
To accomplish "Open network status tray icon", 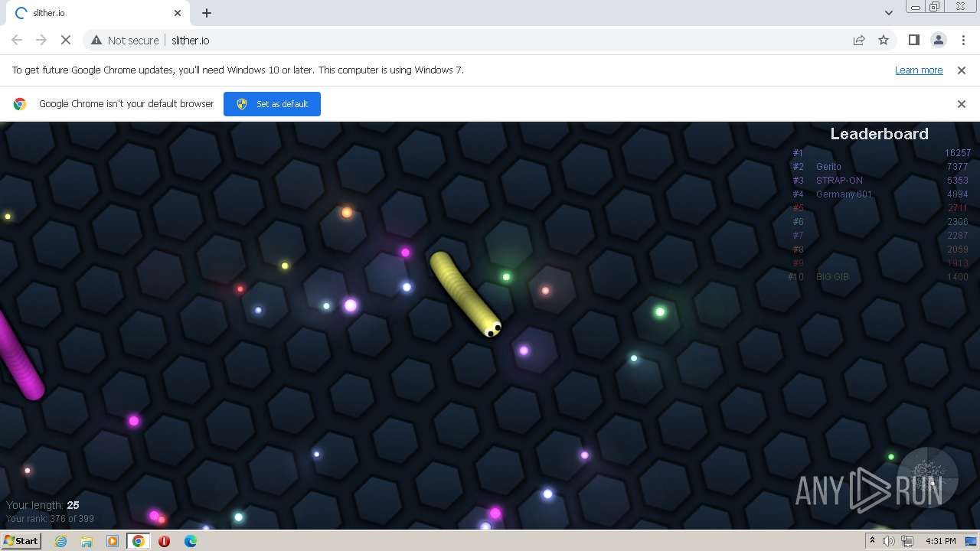I will click(x=907, y=541).
